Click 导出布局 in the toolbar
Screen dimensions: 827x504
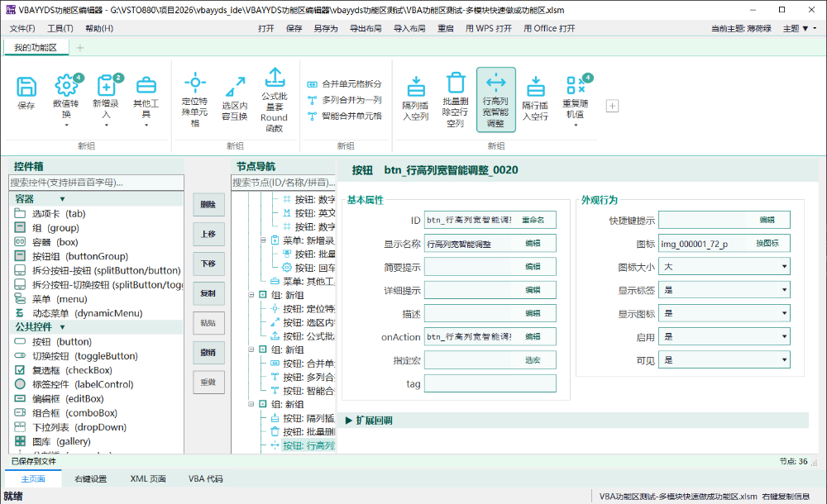tap(366, 28)
